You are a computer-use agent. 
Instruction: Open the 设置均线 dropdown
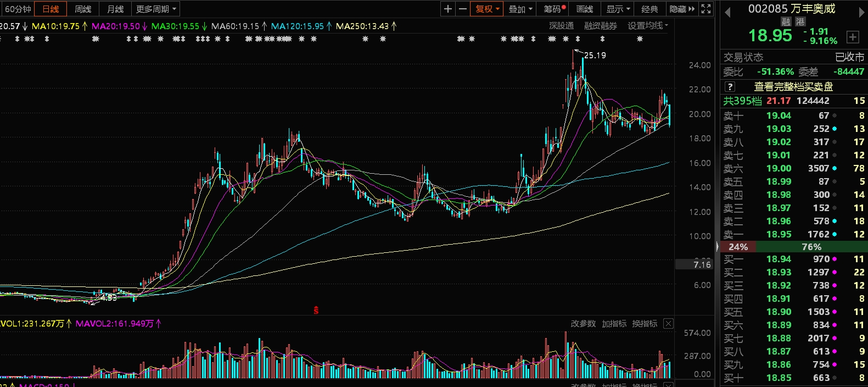pos(648,26)
